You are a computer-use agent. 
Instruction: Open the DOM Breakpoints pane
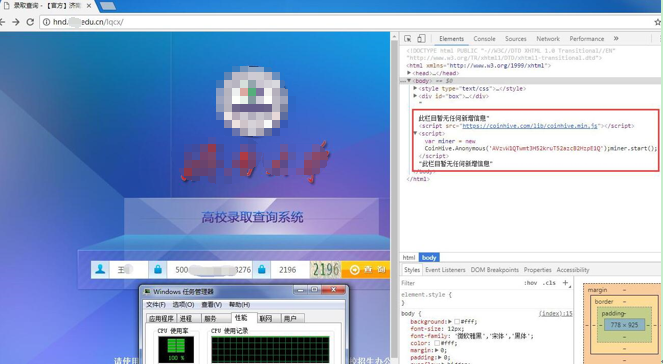pos(494,270)
